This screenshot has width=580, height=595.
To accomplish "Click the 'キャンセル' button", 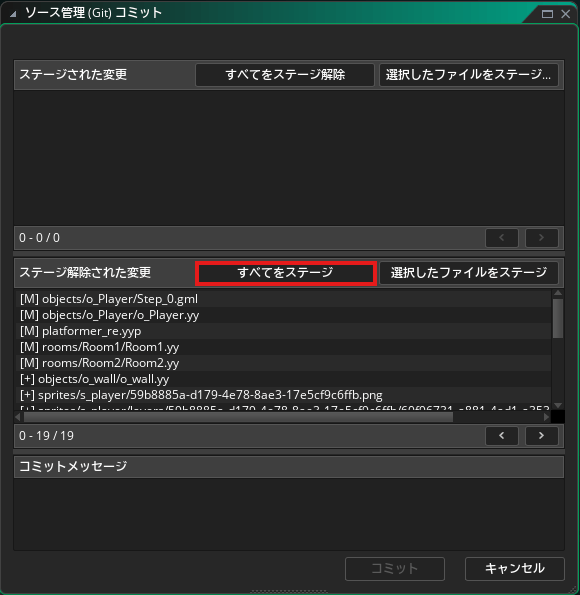I will [515, 568].
